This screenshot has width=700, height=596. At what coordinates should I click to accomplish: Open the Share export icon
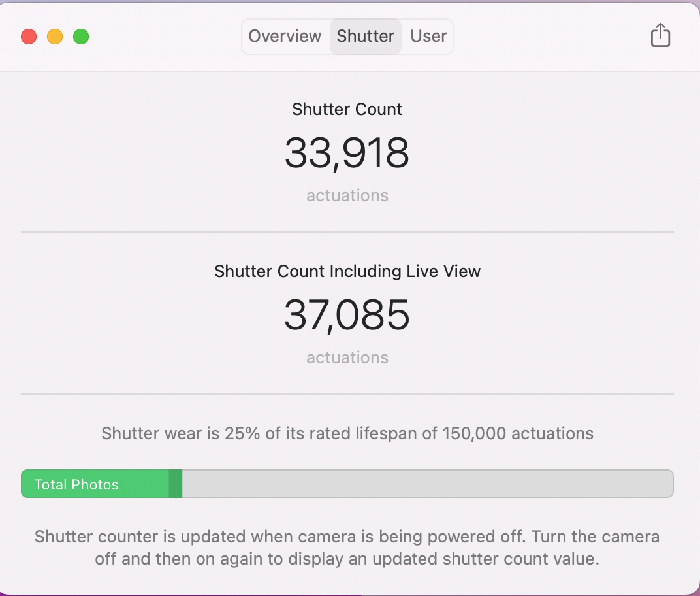[660, 36]
